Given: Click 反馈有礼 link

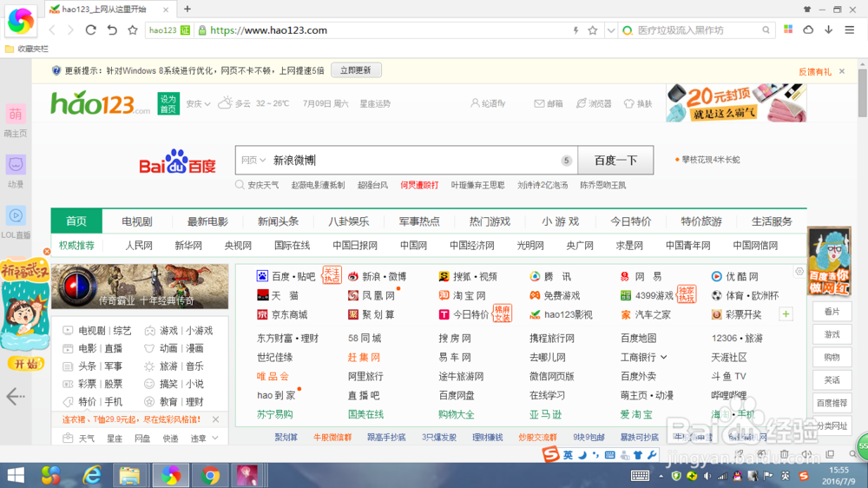Looking at the screenshot, I should (815, 71).
